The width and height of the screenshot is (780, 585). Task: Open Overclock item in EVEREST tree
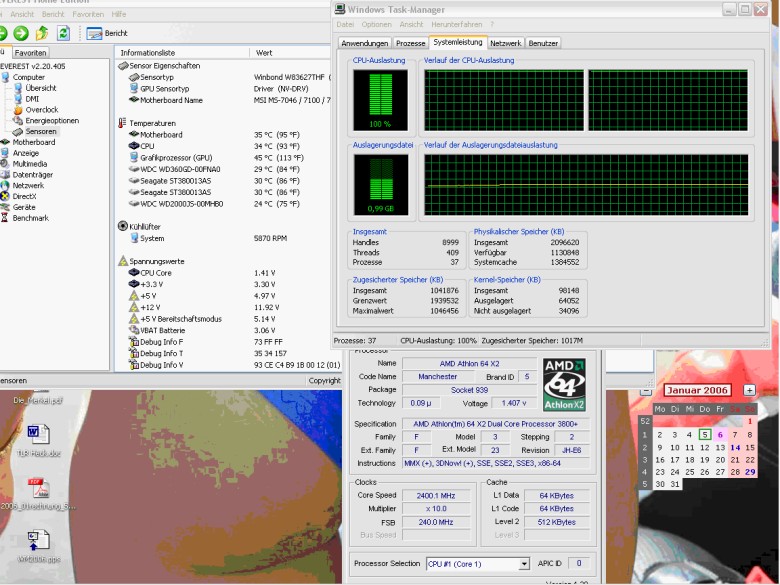pos(42,110)
